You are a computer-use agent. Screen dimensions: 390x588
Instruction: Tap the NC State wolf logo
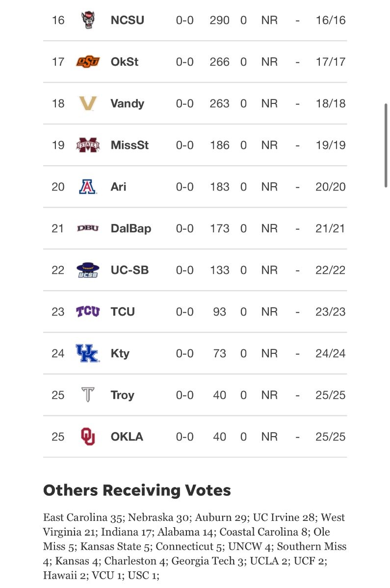click(x=88, y=20)
